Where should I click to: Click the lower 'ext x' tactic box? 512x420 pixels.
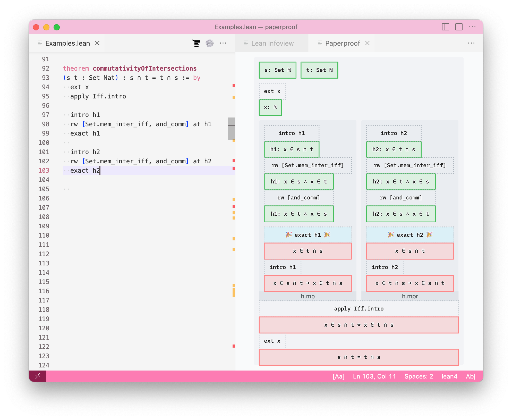272,341
